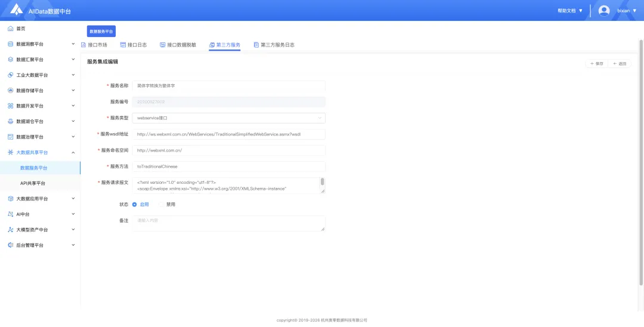Click the 接口市场 tab icon
This screenshot has height=327, width=644.
(83, 45)
